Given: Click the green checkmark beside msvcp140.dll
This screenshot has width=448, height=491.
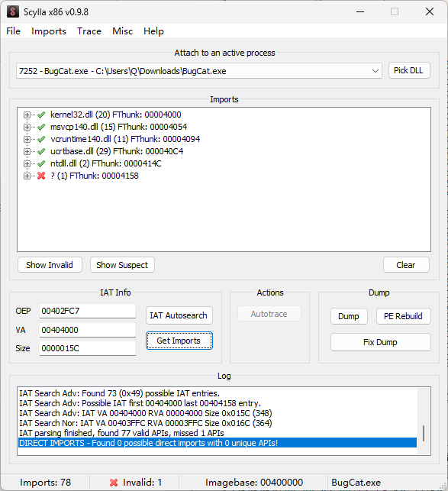Looking at the screenshot, I should (41, 127).
